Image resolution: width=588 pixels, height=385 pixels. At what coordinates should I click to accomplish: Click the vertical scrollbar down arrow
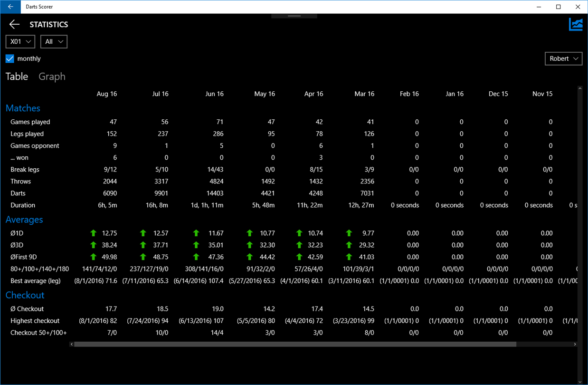tap(580, 382)
